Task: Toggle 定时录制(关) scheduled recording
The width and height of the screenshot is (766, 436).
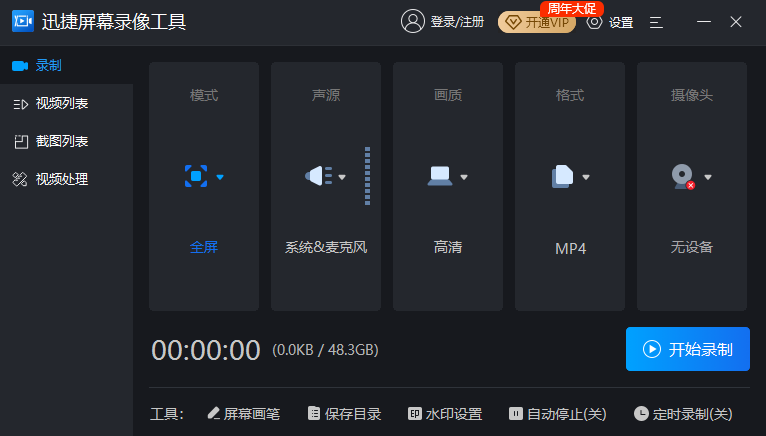Action: 683,414
